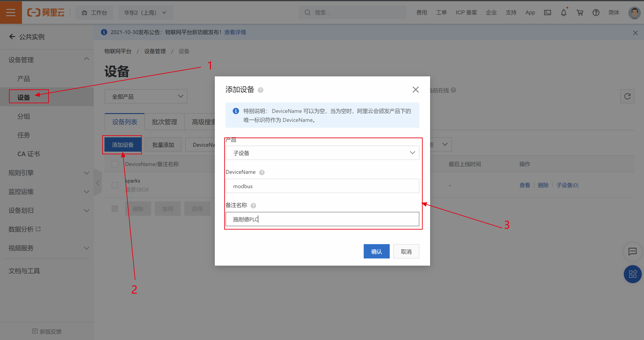Click the DeviceName help tooltip icon
This screenshot has height=340, width=644.
click(261, 172)
